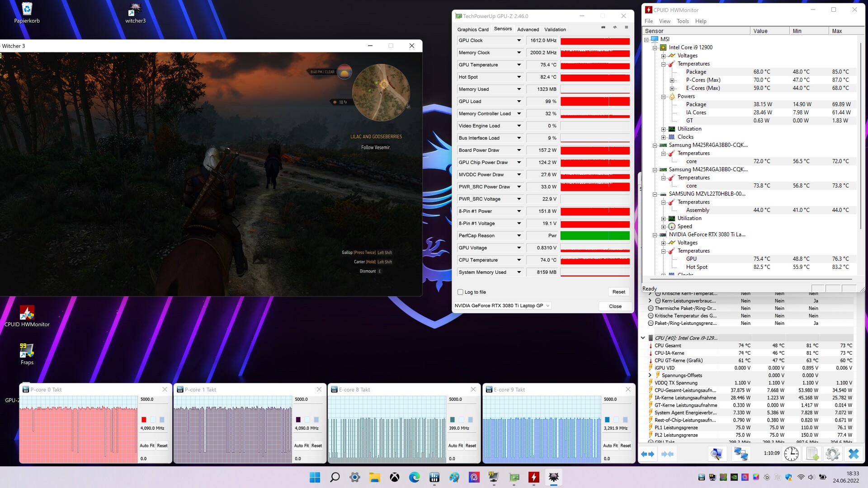The image size is (868, 488).
Task: Open GPU selection dropdown RTX 3080 Ti
Action: (x=502, y=306)
